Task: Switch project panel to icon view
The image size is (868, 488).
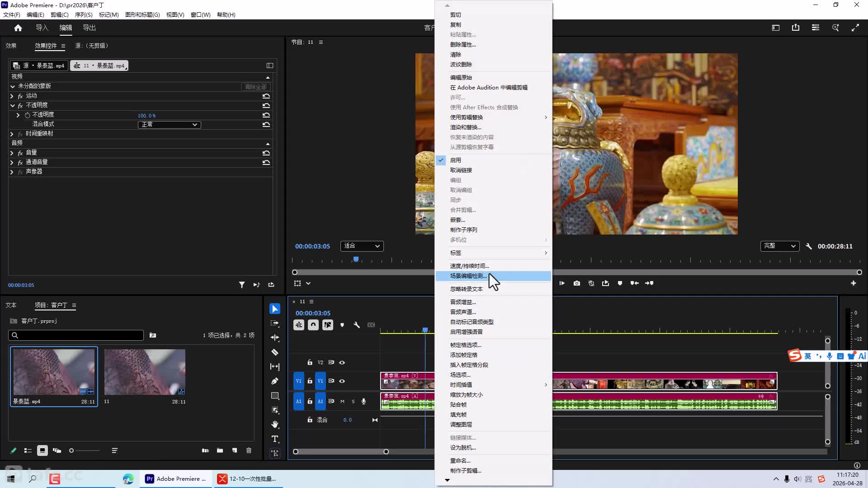Action: [x=42, y=450]
